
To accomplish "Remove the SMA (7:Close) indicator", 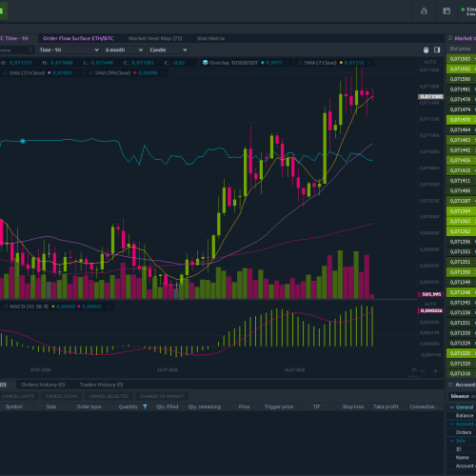I will coord(369,63).
